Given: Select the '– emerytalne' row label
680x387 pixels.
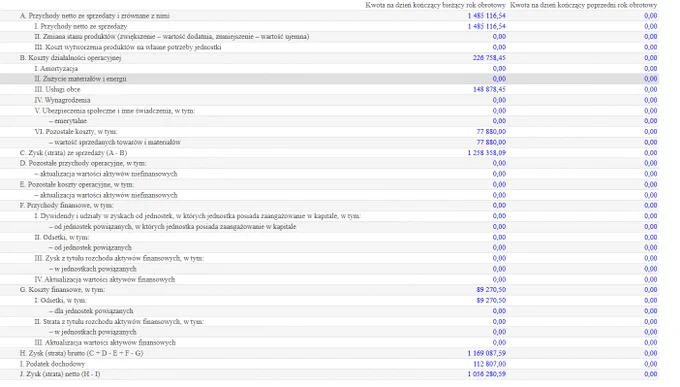Looking at the screenshot, I should pyautogui.click(x=68, y=121).
